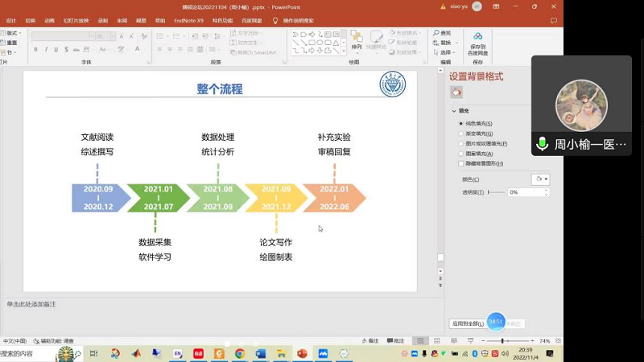Open the font color A dropdown
The image size is (644, 362).
pyautogui.click(x=145, y=49)
